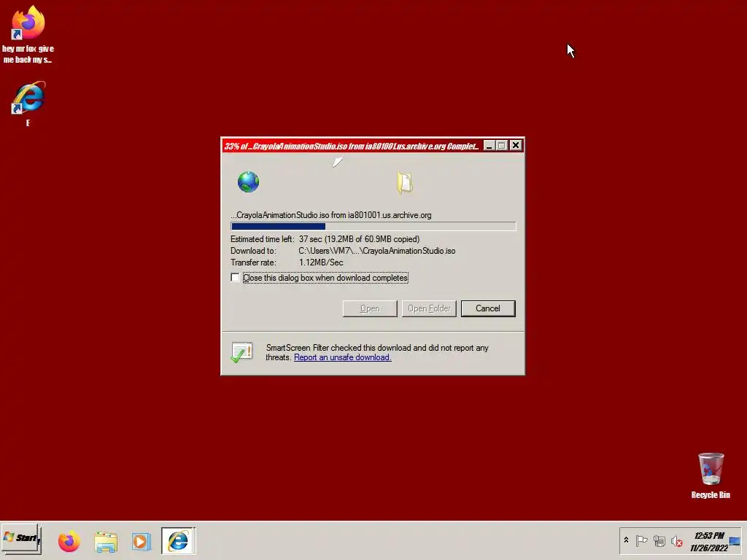
Task: Open Windows Media Player from taskbar
Action: [x=141, y=542]
